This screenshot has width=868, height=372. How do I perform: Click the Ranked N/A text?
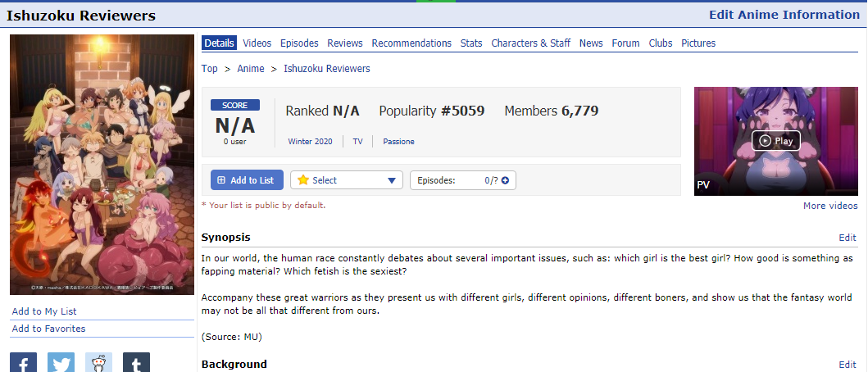pyautogui.click(x=323, y=111)
